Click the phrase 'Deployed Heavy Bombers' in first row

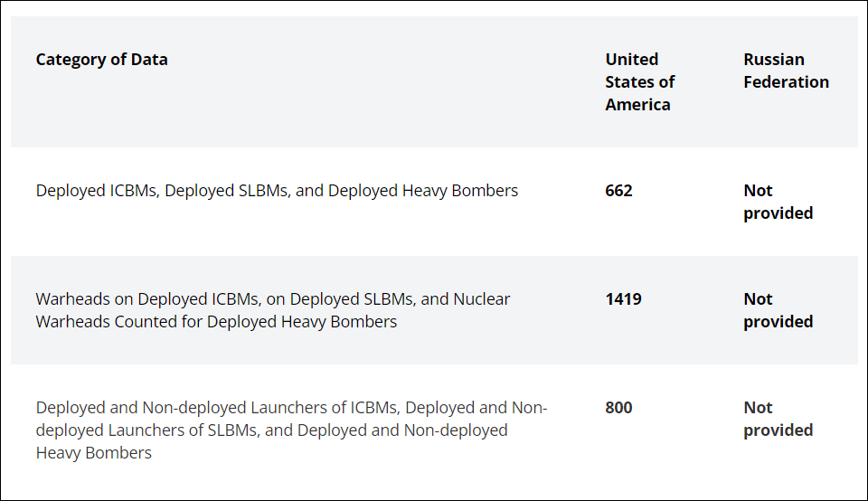[x=423, y=191]
